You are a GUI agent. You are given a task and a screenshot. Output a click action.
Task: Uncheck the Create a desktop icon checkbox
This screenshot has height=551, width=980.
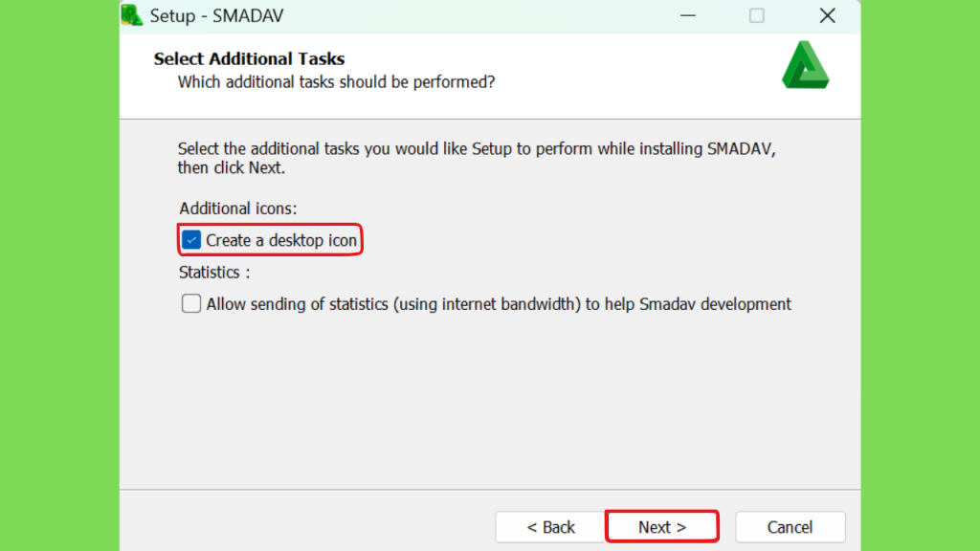pos(191,240)
